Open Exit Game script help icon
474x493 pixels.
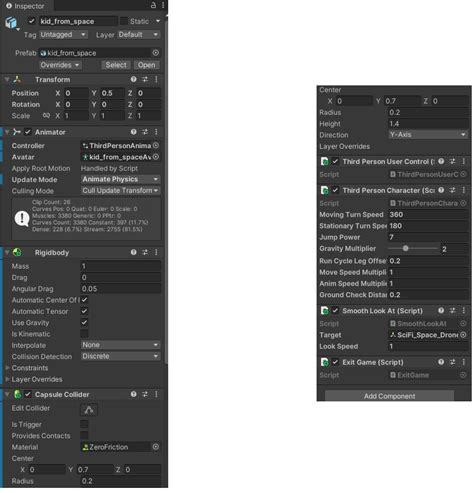[x=441, y=362]
